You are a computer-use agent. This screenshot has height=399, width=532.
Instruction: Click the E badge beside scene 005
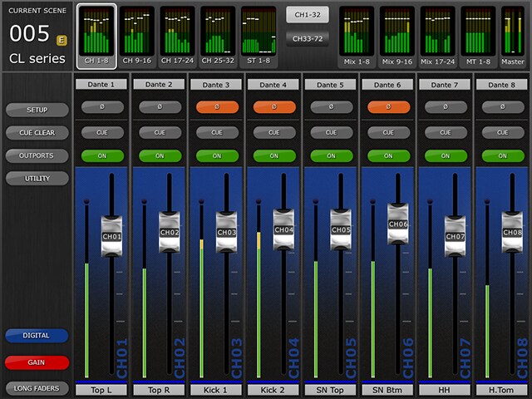pos(62,39)
